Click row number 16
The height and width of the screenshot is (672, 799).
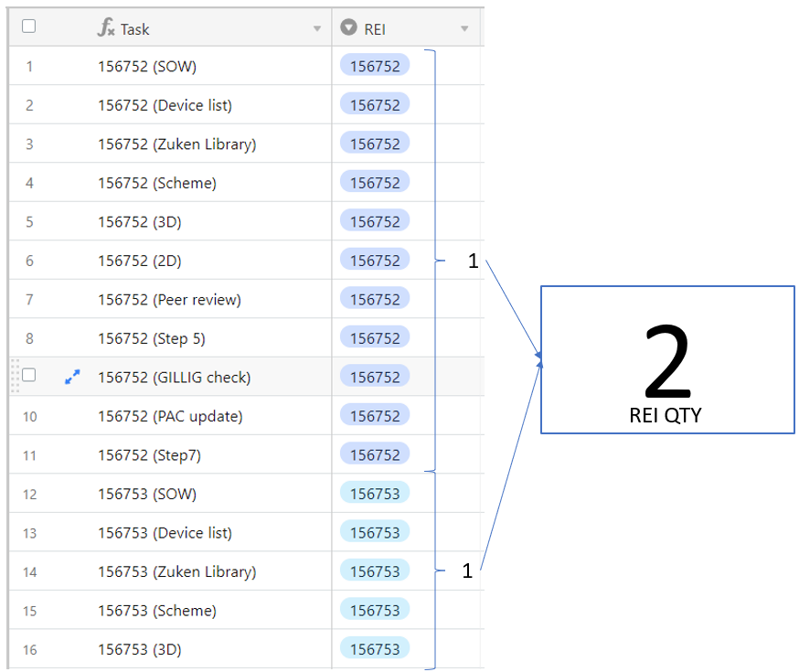29,650
